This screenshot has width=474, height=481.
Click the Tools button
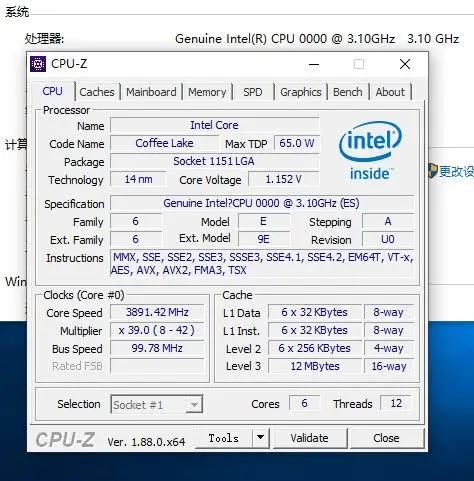pos(224,438)
